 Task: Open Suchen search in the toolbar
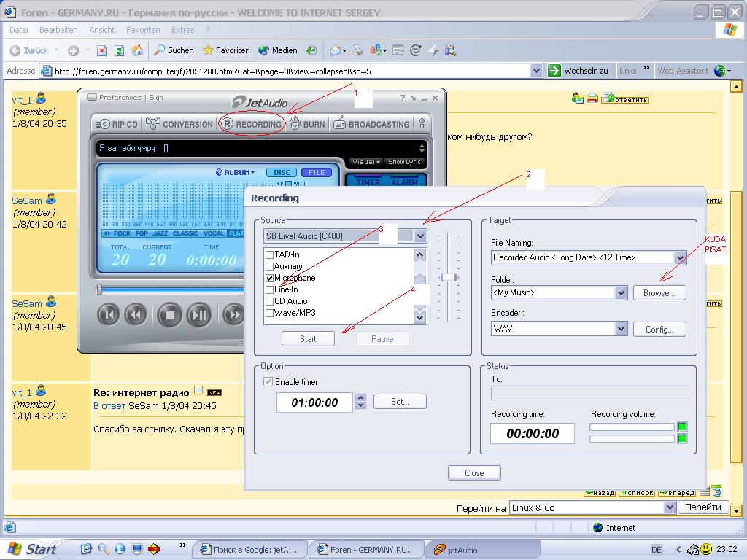click(x=174, y=50)
